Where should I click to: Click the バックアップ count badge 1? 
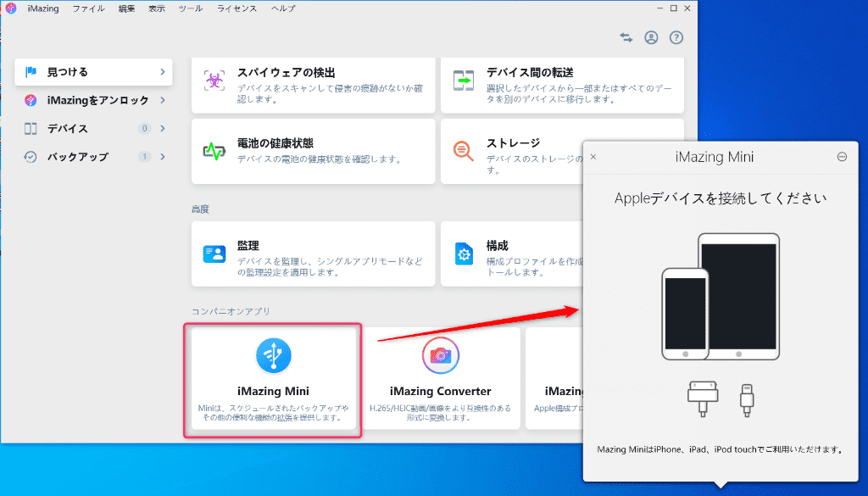click(x=144, y=157)
